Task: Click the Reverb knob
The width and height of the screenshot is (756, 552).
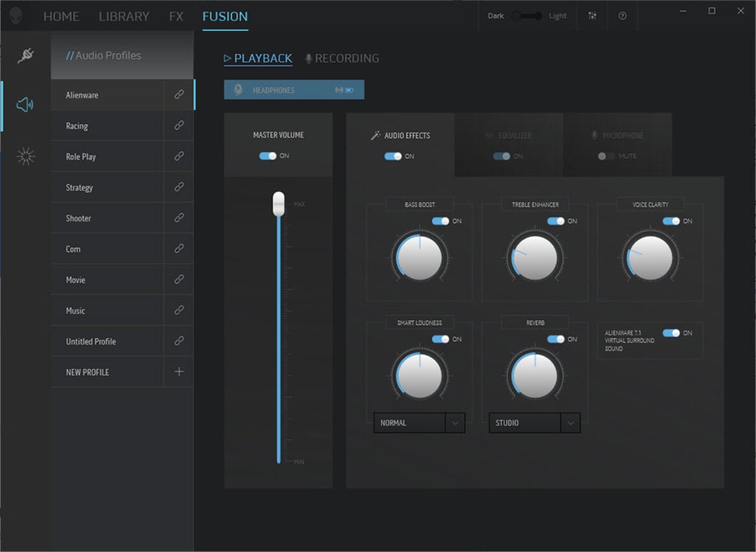Action: [535, 376]
